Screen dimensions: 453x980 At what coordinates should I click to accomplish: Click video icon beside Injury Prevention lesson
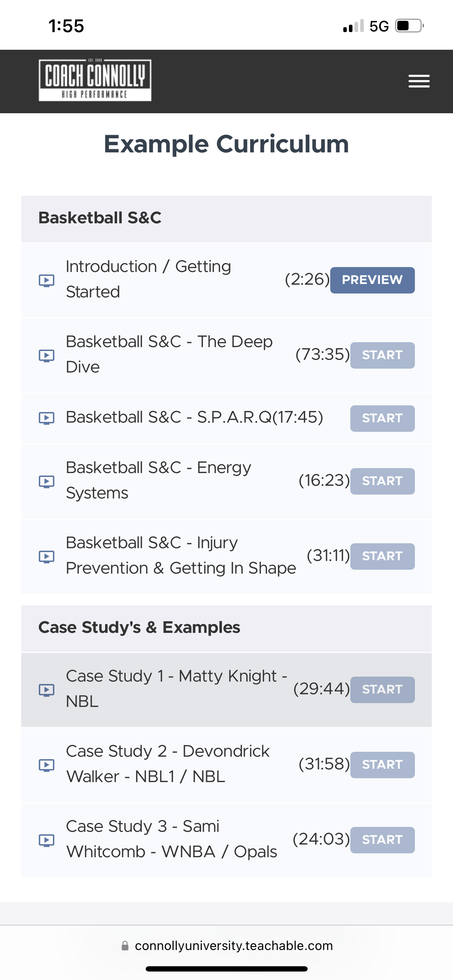tap(47, 556)
